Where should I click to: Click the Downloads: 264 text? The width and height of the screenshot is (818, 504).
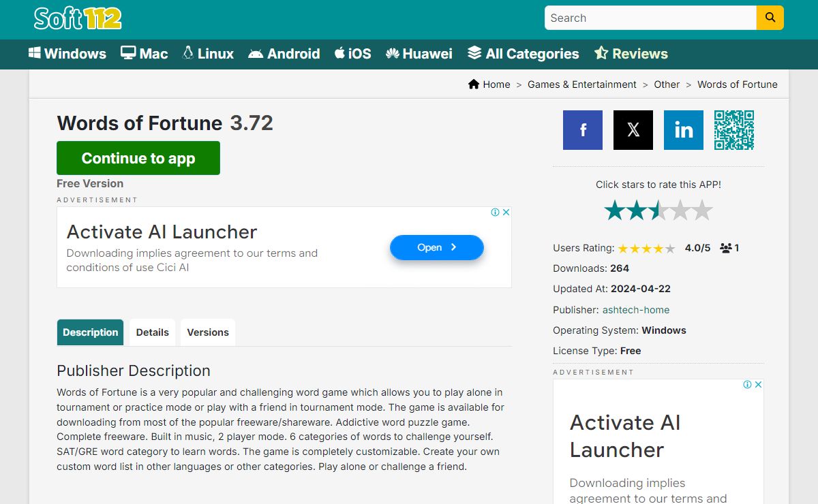pos(591,268)
